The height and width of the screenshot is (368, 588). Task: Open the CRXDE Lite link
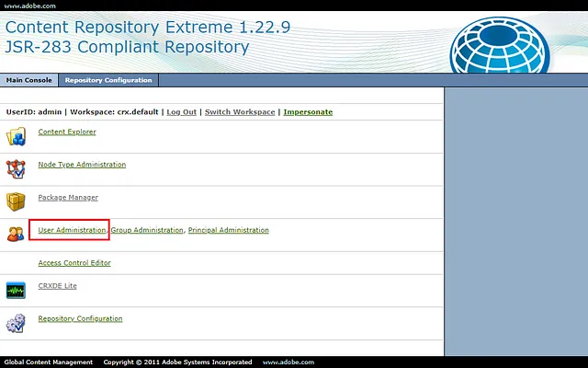click(57, 286)
